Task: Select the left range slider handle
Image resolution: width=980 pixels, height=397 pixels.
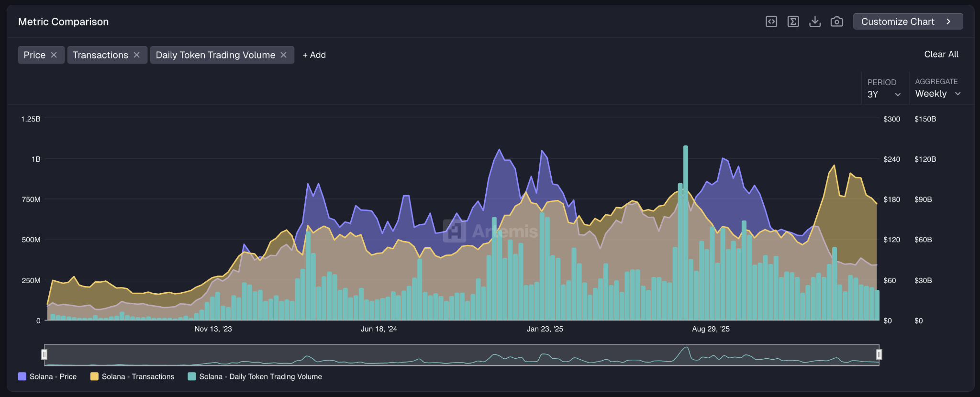Action: click(45, 354)
